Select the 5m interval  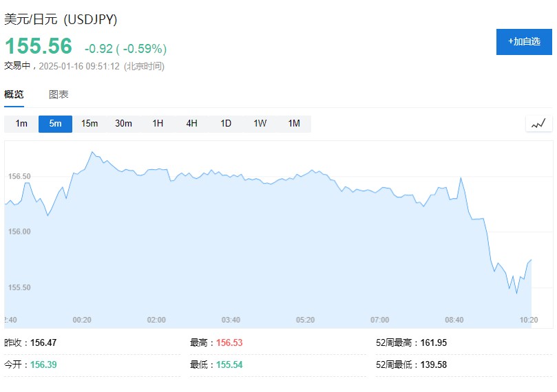click(55, 124)
